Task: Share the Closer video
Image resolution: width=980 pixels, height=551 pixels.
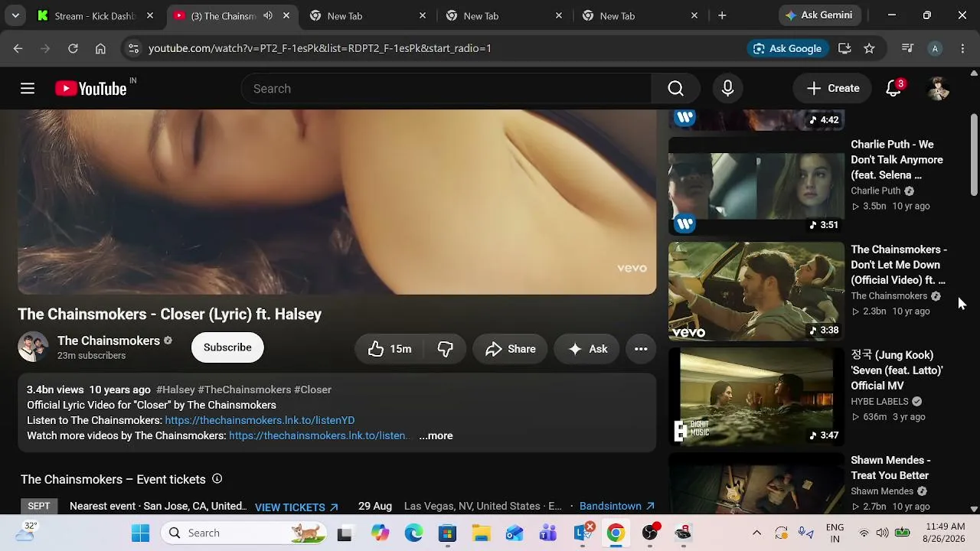Action: (510, 349)
